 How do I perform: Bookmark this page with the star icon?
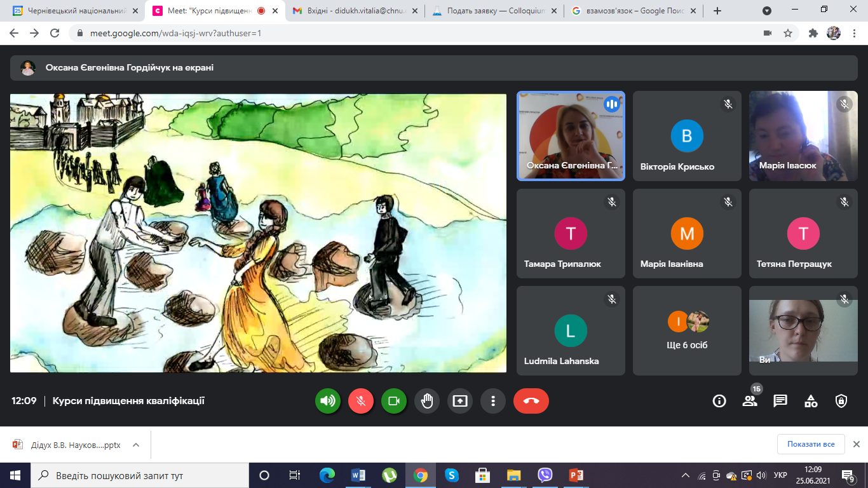[x=787, y=33]
